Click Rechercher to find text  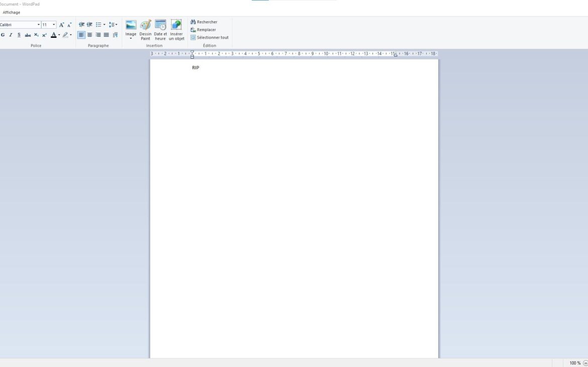(203, 22)
